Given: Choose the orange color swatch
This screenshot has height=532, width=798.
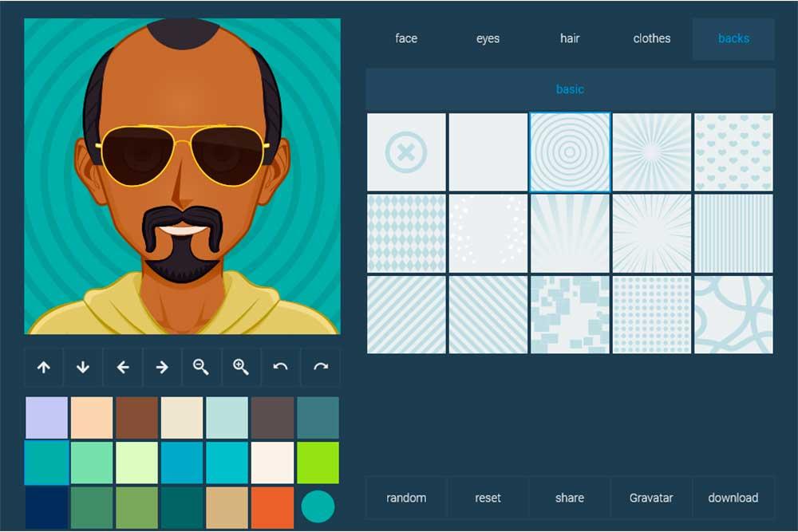Looking at the screenshot, I should tap(272, 507).
